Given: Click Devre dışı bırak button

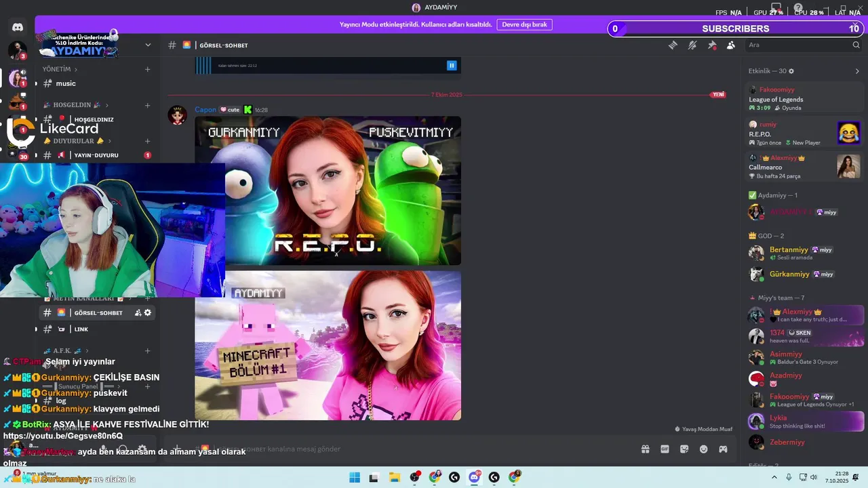Looking at the screenshot, I should 524,24.
